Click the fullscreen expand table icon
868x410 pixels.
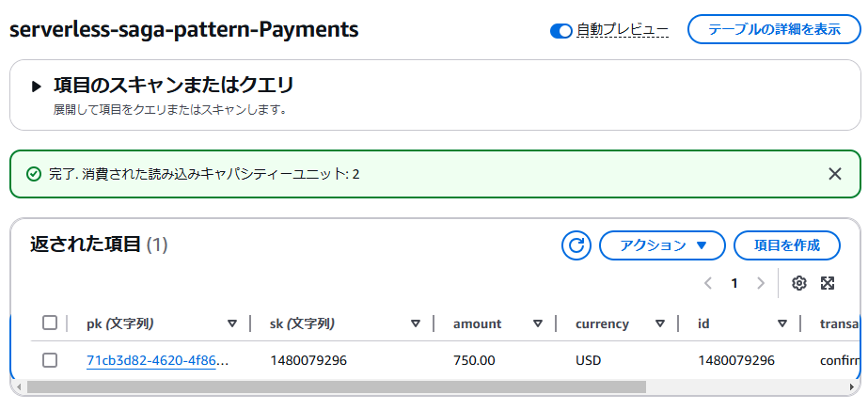(828, 283)
